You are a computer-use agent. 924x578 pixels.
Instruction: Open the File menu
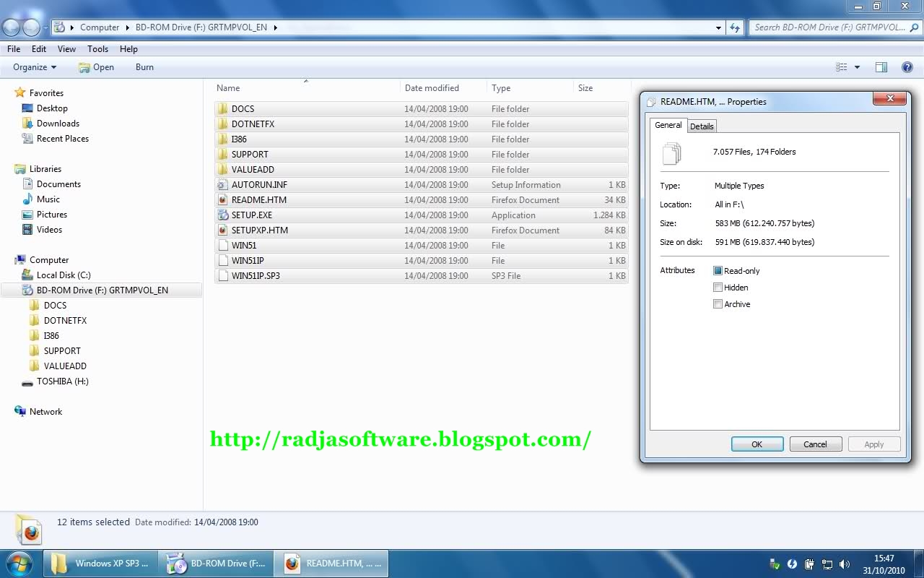click(14, 49)
